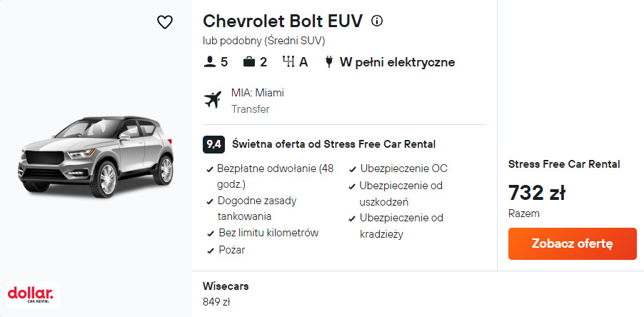Click the 9.4 rating badge
644x317 pixels.
pos(213,144)
